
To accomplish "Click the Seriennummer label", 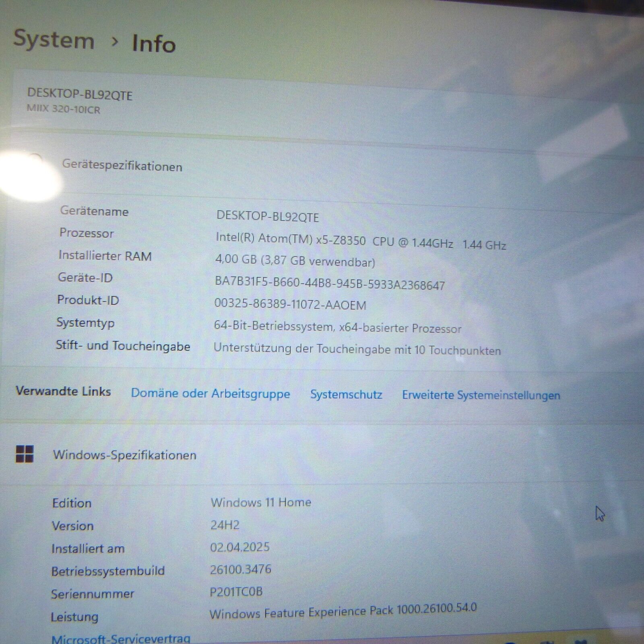I will click(x=93, y=594).
